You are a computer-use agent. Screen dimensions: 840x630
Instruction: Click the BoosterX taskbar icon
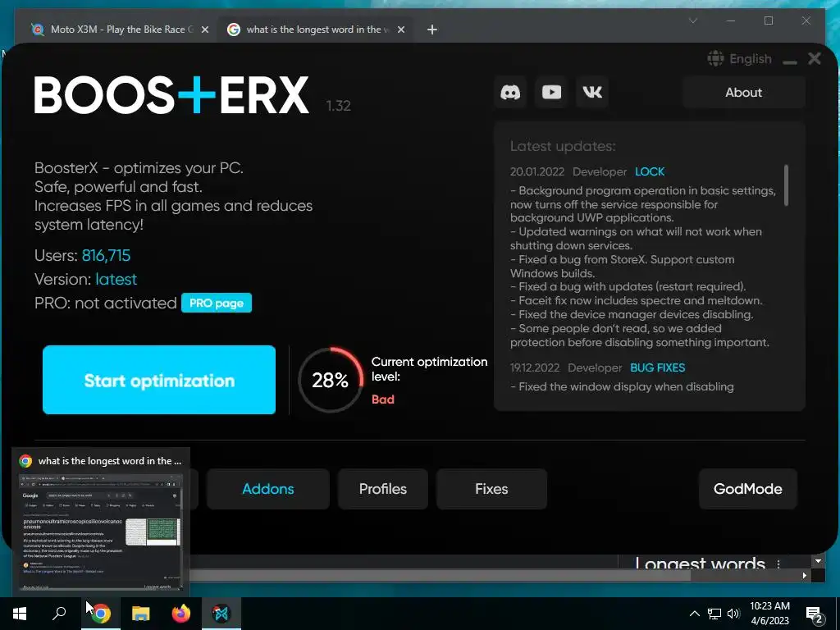(221, 614)
